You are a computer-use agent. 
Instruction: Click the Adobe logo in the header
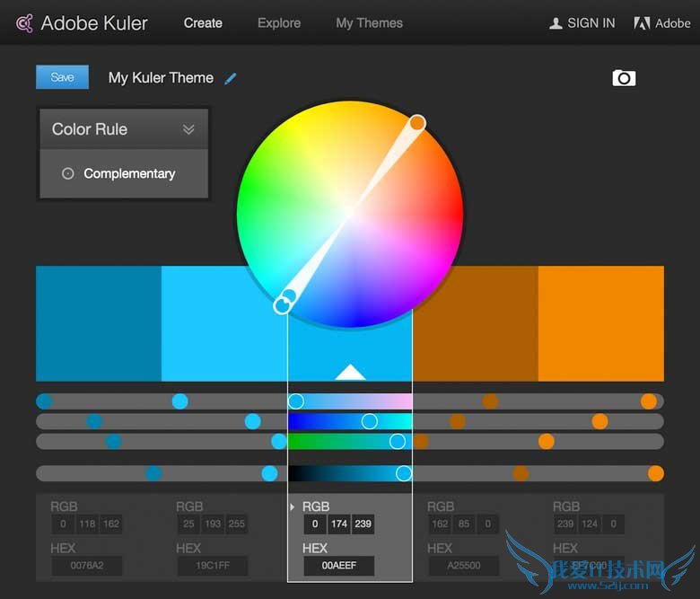click(661, 23)
